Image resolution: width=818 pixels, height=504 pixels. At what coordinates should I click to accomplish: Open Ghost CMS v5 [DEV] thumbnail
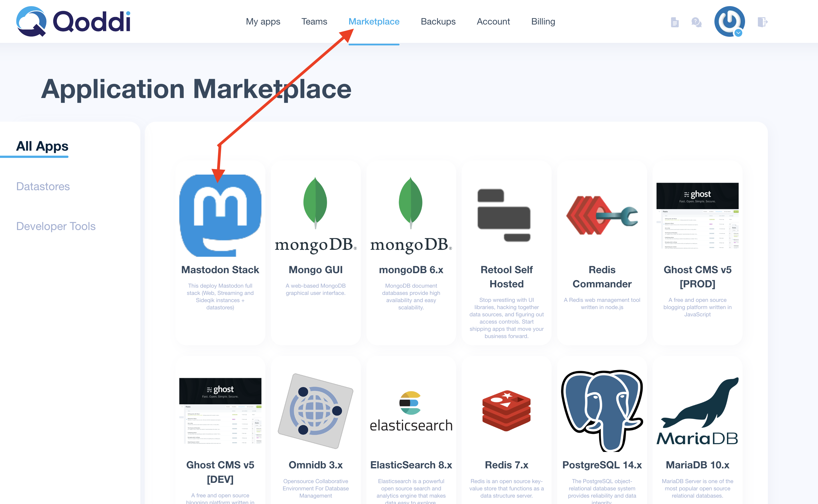[220, 411]
